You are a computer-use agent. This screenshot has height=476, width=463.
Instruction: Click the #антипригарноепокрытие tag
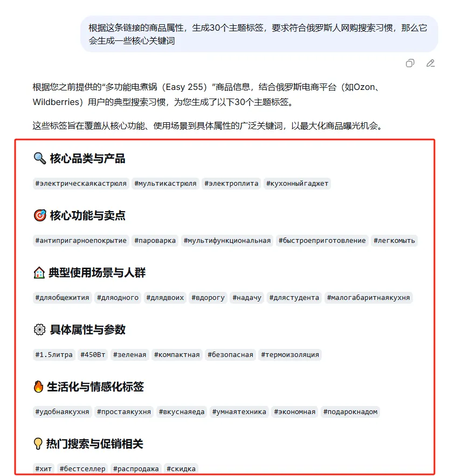point(81,241)
